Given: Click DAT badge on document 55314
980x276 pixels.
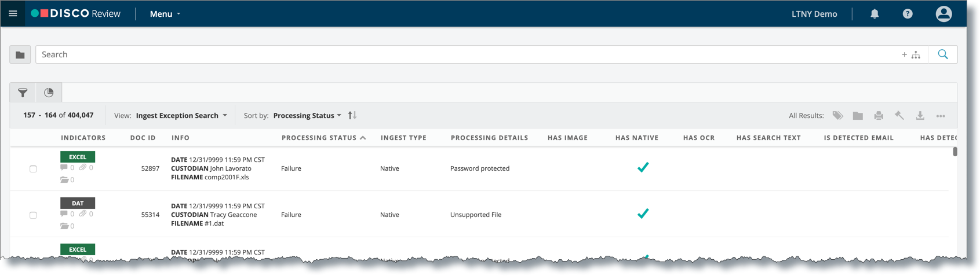Looking at the screenshot, I should (78, 203).
